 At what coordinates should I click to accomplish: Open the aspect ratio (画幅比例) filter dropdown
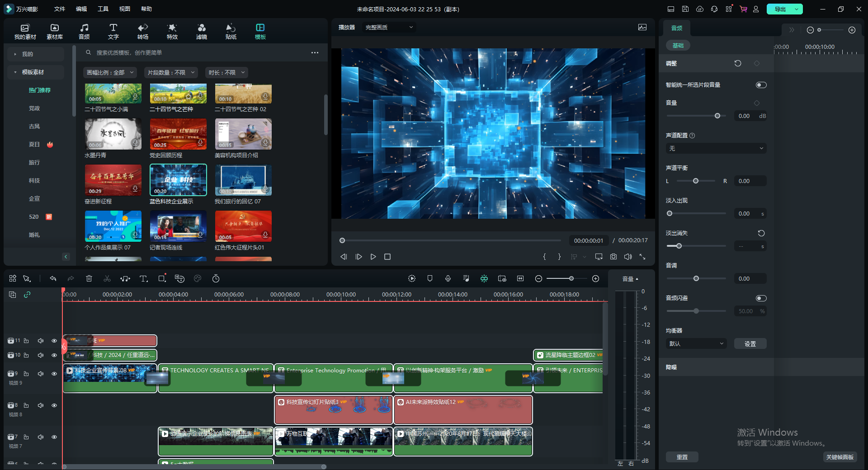click(110, 72)
